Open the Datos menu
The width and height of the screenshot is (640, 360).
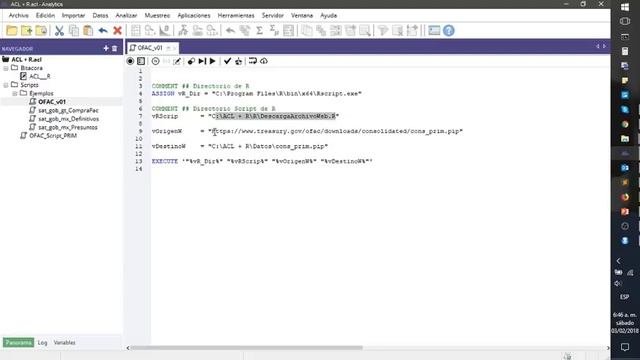point(100,16)
